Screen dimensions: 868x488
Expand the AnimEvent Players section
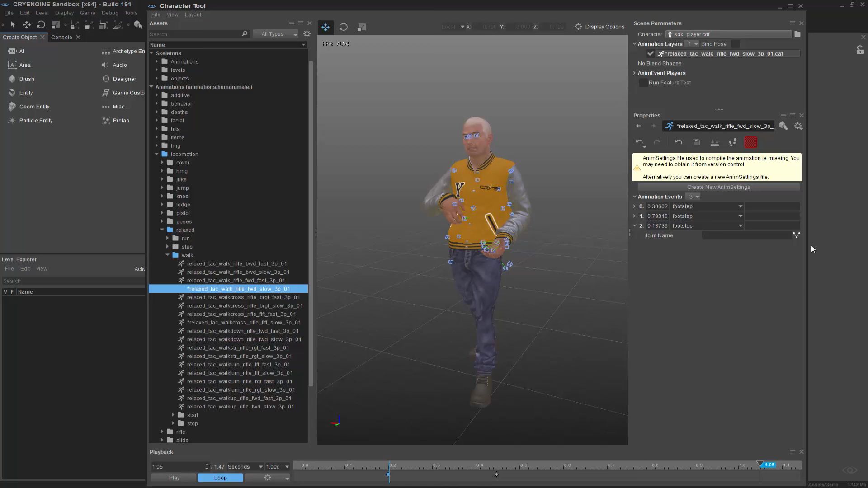(634, 73)
